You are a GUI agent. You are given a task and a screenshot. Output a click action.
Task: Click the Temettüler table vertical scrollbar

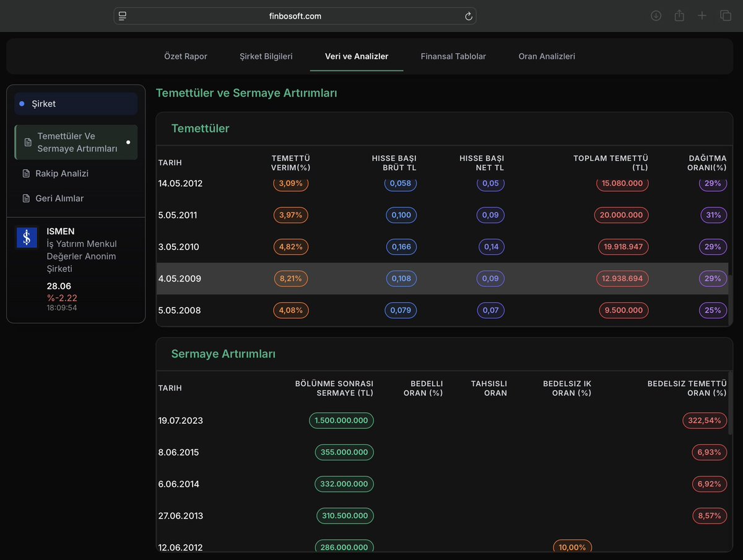coord(729,299)
